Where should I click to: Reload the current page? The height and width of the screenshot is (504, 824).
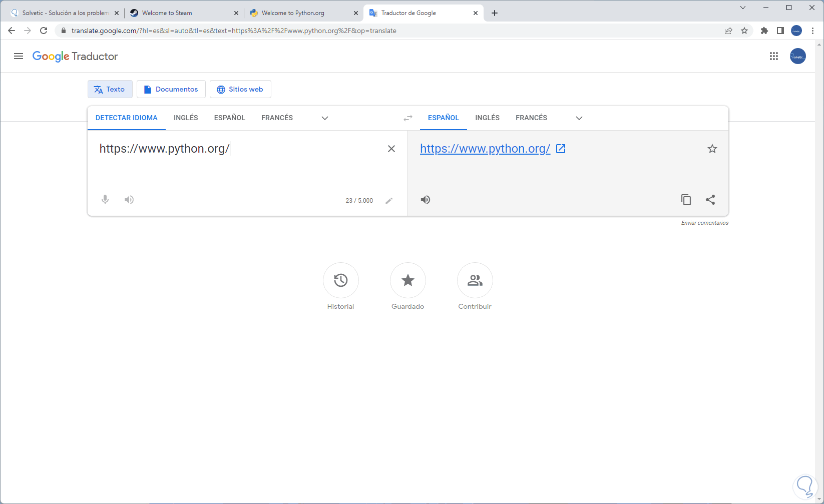(44, 31)
